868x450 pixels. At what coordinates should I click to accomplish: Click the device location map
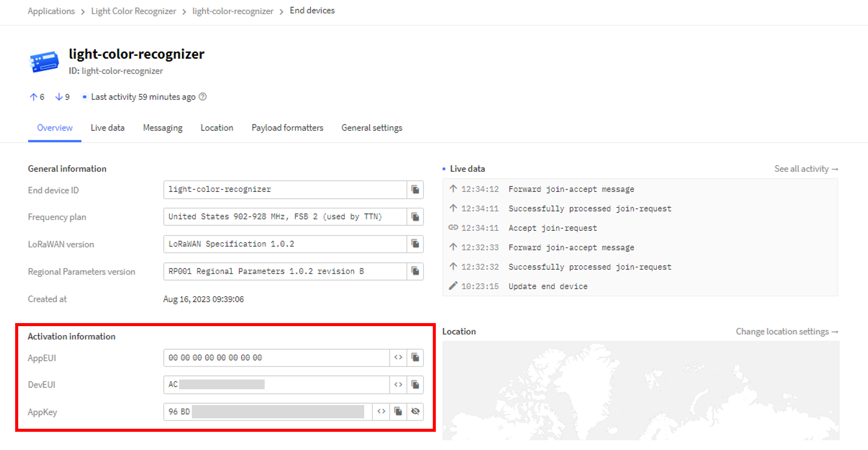click(640, 390)
